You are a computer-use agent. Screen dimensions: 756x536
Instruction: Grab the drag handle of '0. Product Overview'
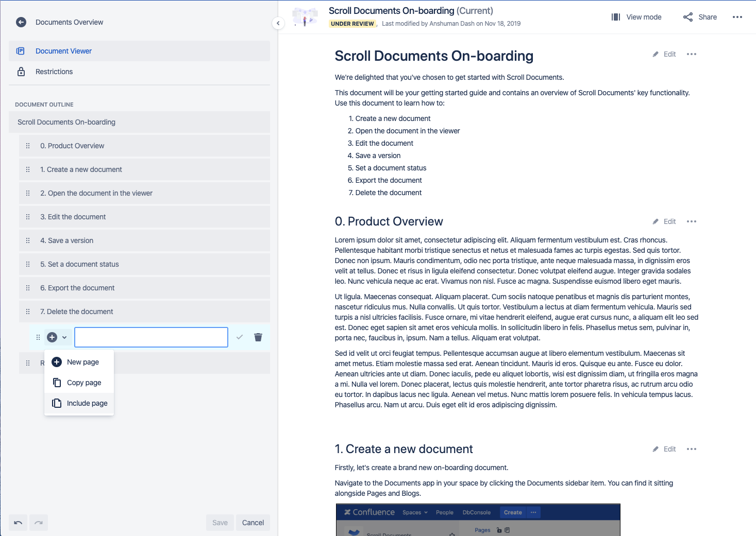tap(28, 146)
